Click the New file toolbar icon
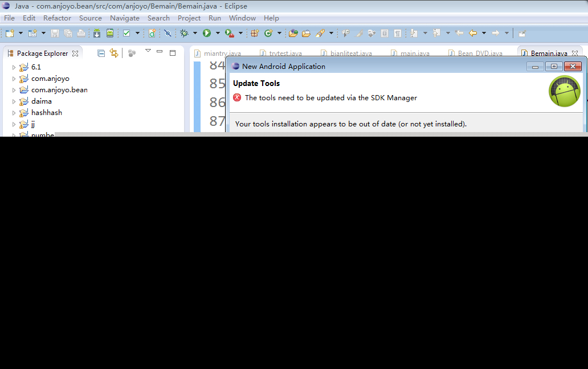The width and height of the screenshot is (588, 369). pyautogui.click(x=10, y=34)
